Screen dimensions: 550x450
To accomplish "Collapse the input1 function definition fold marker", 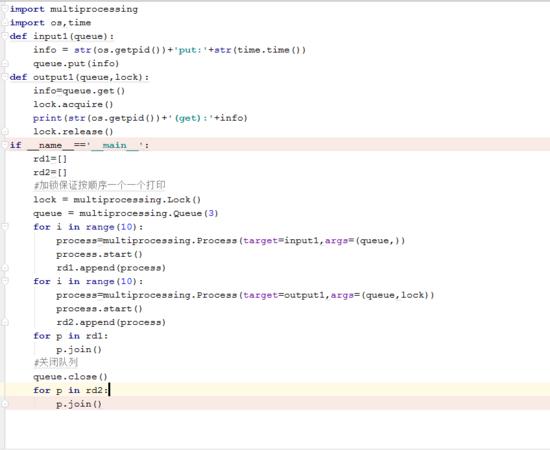I will coord(4,36).
